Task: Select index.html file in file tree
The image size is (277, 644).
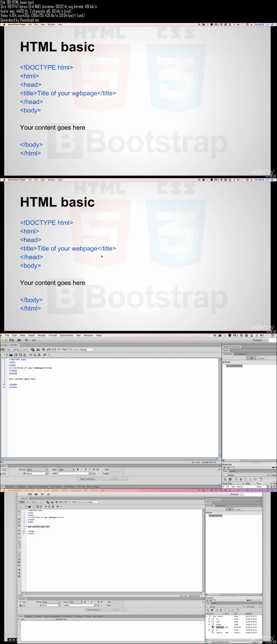Action: click(220, 627)
